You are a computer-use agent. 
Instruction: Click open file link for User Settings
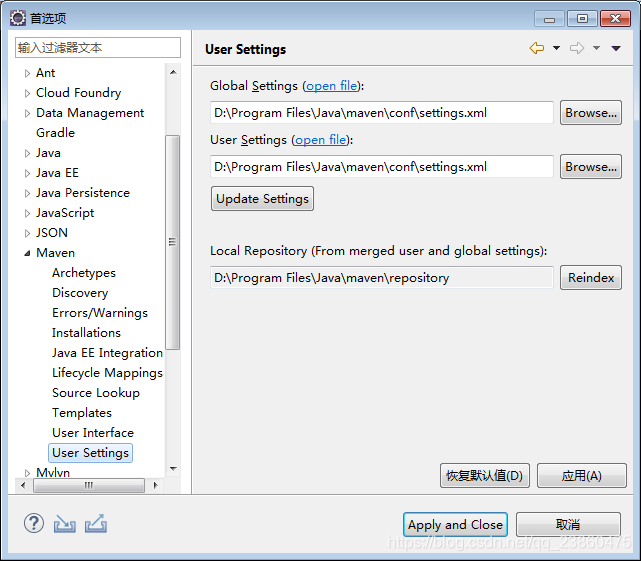[320, 140]
